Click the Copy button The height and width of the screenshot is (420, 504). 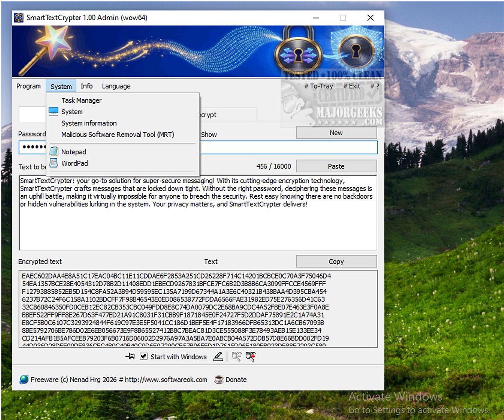336,261
